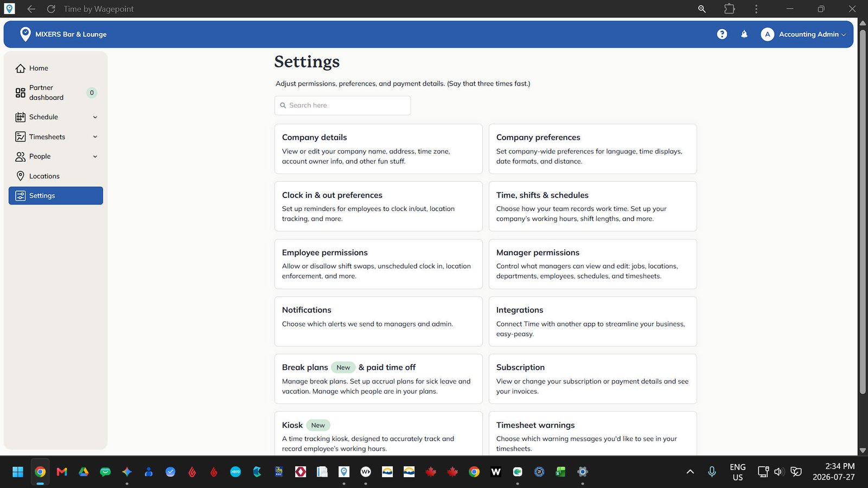Open the extensions puzzle icon
868x488 pixels.
coord(729,9)
